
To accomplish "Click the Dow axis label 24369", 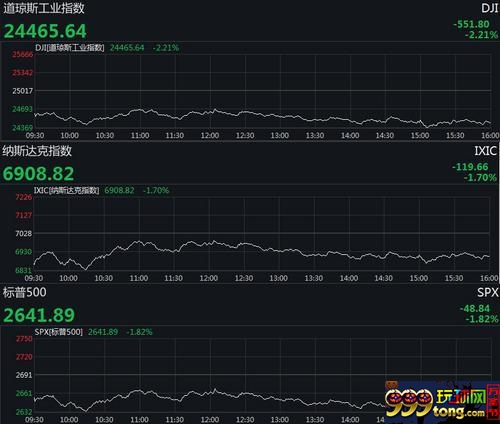I will (x=23, y=127).
